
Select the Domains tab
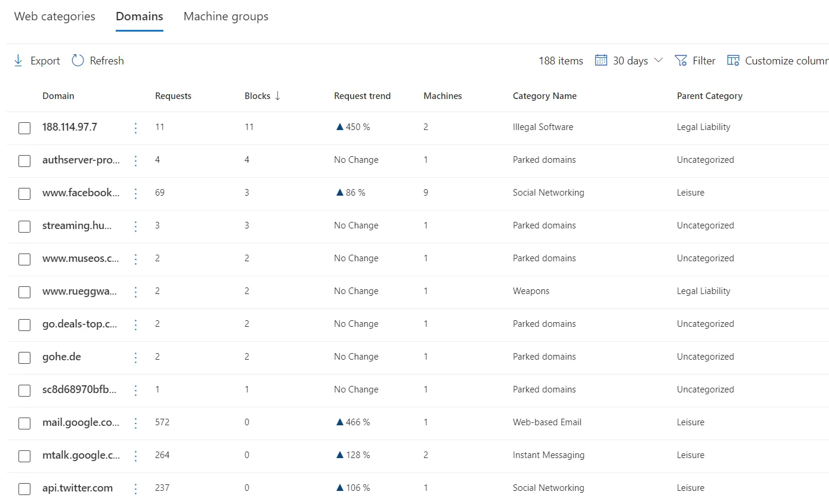(x=140, y=16)
